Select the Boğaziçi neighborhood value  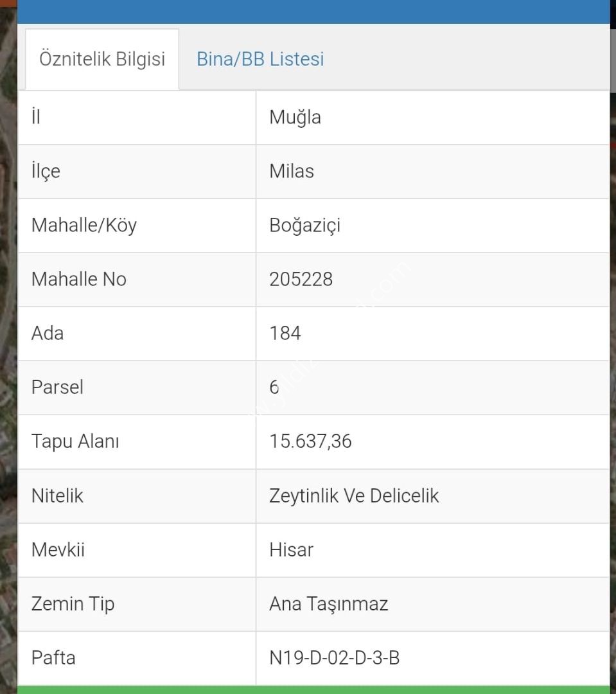coord(305,226)
